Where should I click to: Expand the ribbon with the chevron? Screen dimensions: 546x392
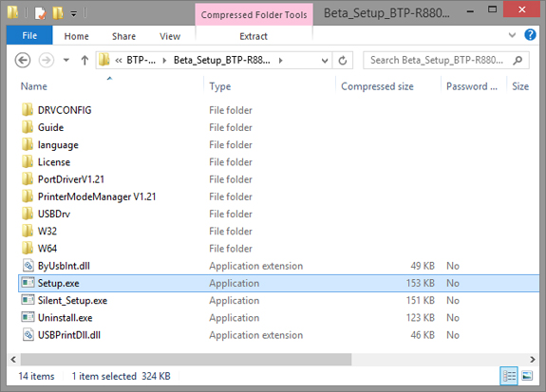(x=512, y=35)
